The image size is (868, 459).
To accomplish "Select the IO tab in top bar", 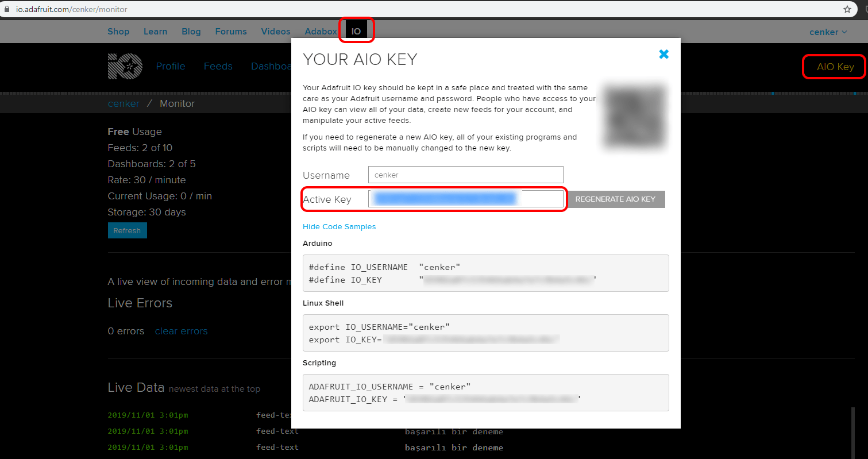I will pyautogui.click(x=356, y=31).
